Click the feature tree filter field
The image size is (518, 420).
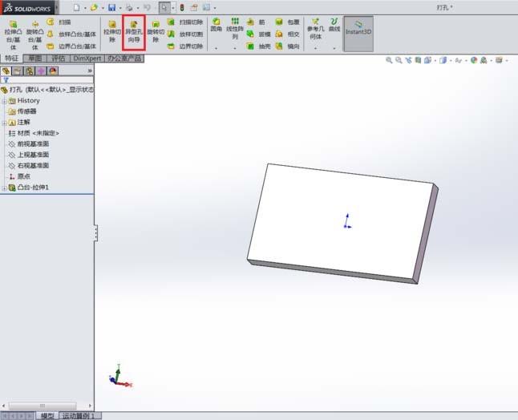(x=47, y=79)
